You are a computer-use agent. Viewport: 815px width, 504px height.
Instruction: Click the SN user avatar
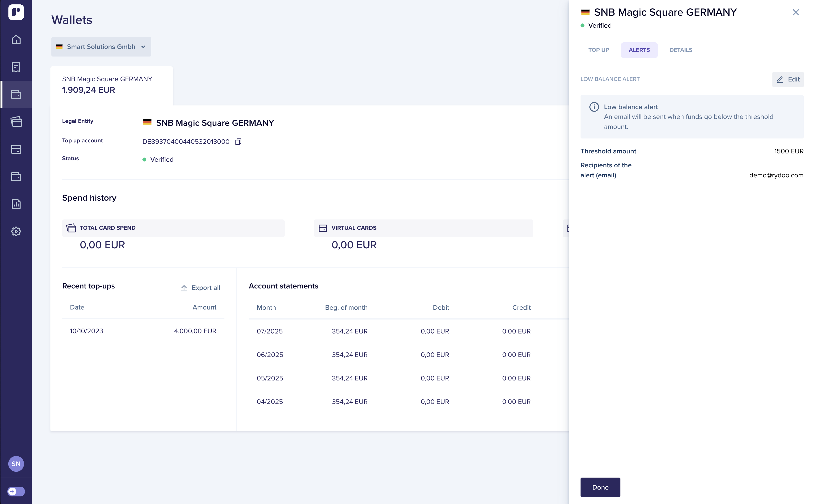[x=16, y=464]
